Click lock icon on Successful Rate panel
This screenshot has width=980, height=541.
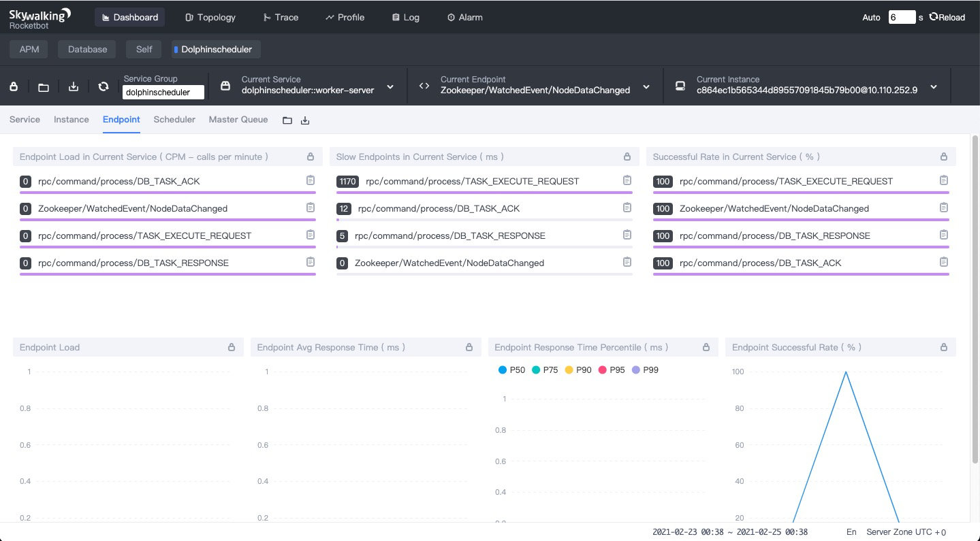point(944,157)
